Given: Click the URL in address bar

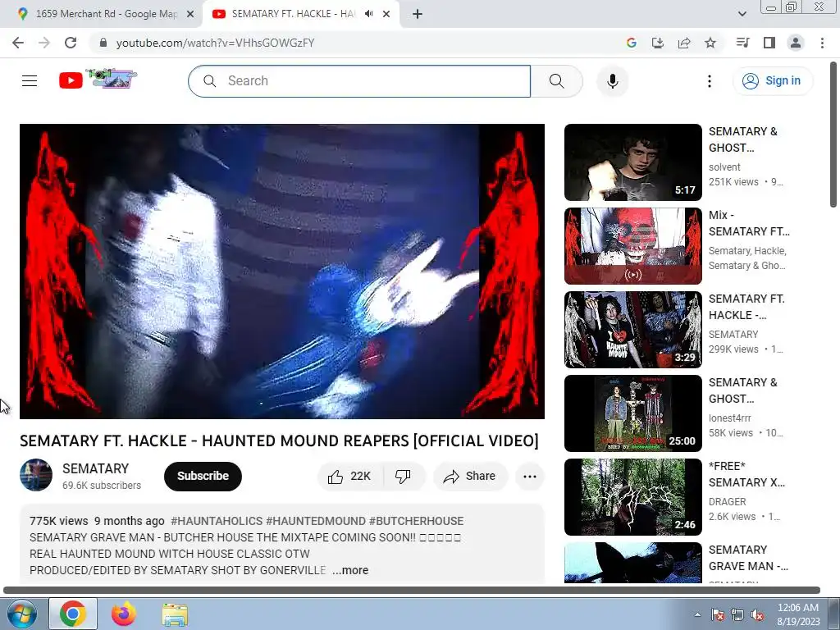Looking at the screenshot, I should click(215, 43).
